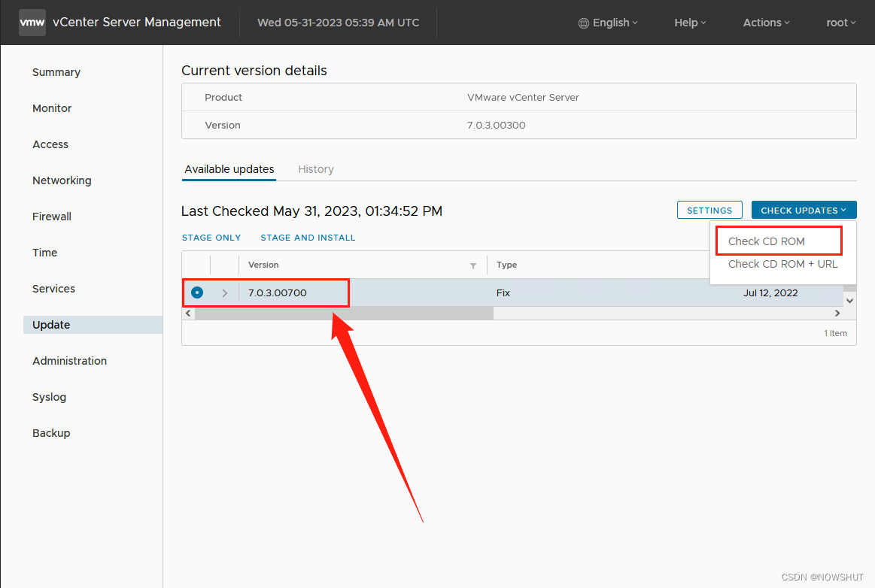Click the horizontal scrollbar left arrow
This screenshot has height=588, width=875.
pos(189,313)
